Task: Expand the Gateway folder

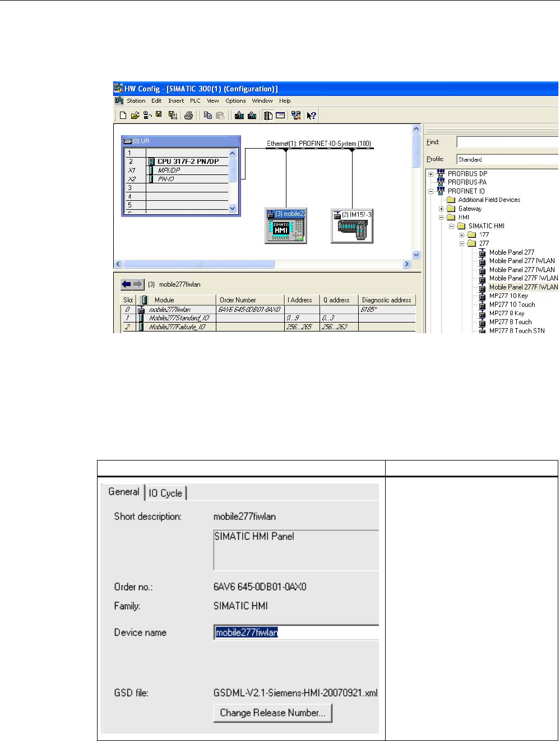Action: (x=441, y=209)
